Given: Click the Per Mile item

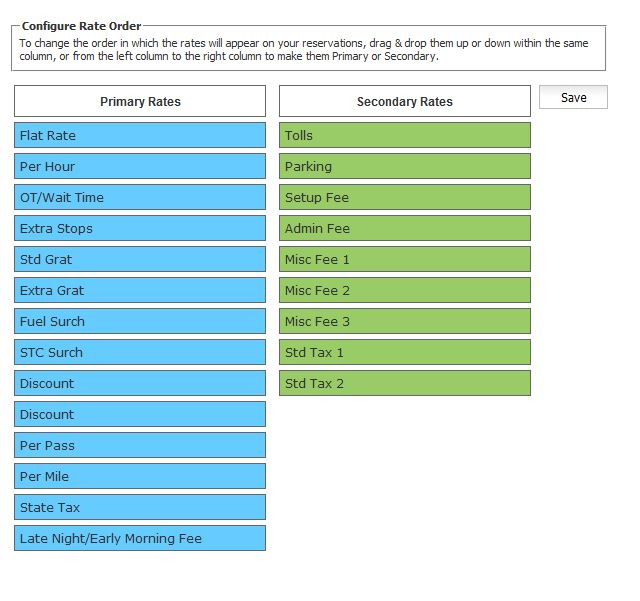Looking at the screenshot, I should click(x=140, y=476).
